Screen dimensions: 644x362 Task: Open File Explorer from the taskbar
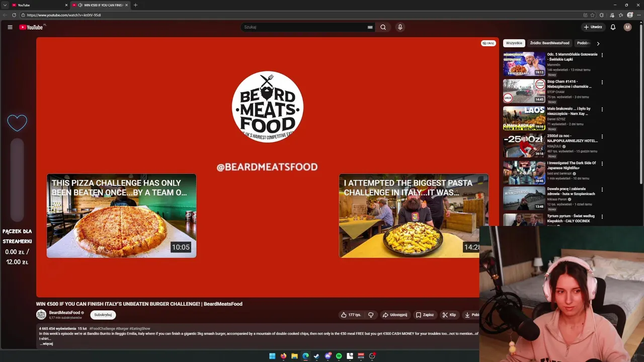[x=294, y=356]
